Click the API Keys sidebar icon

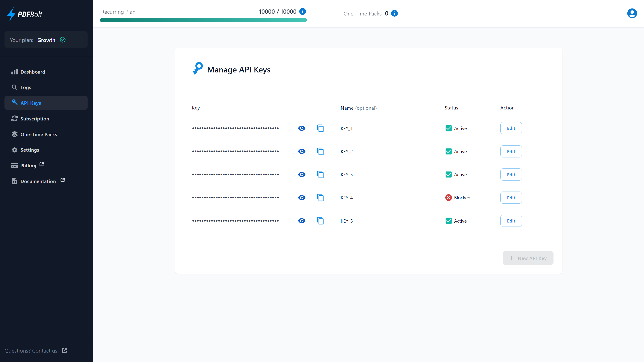tap(15, 102)
